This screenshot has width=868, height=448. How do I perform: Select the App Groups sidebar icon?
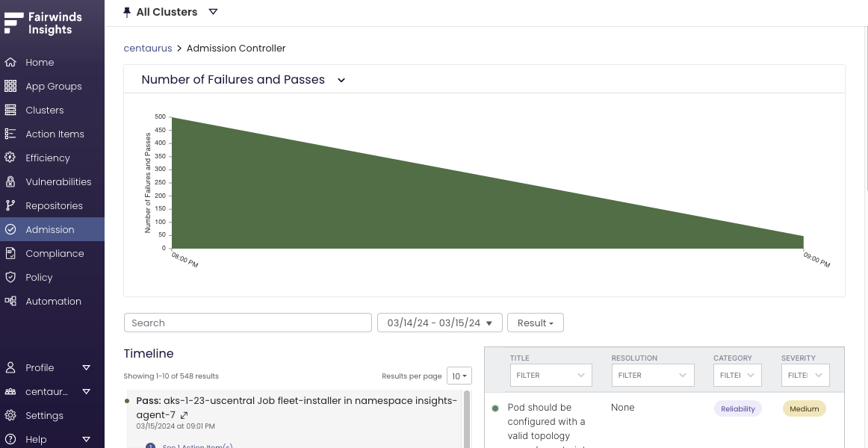coord(10,86)
